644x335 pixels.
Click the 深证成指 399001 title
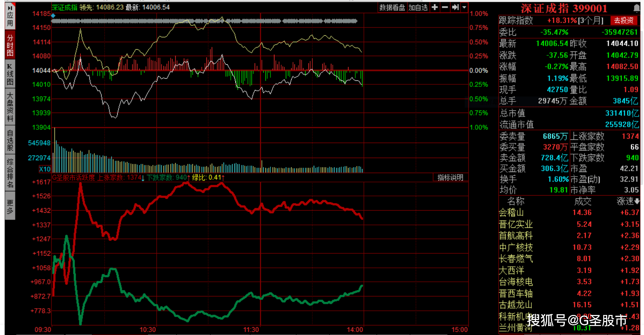tap(564, 8)
